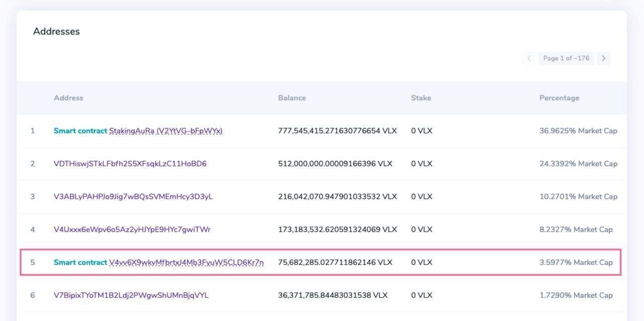This screenshot has height=321, width=644.
Task: Click Smart contract label in row 5
Action: (80, 262)
